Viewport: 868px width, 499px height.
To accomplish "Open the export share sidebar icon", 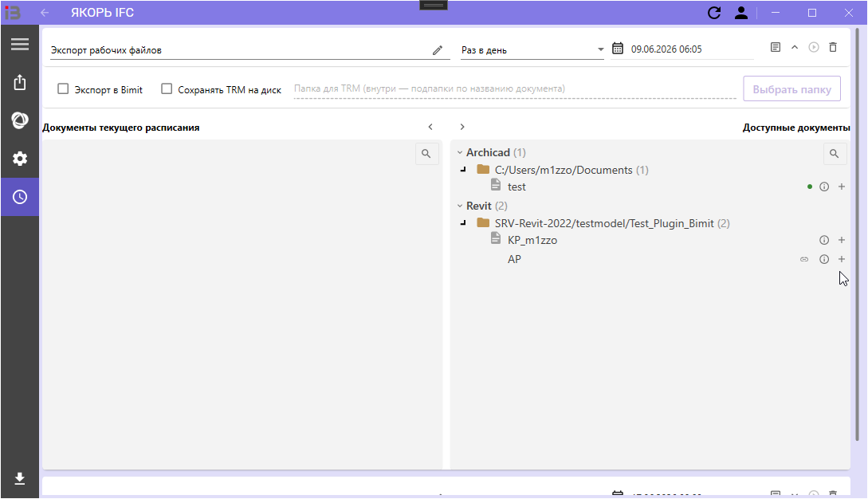I will 20,83.
